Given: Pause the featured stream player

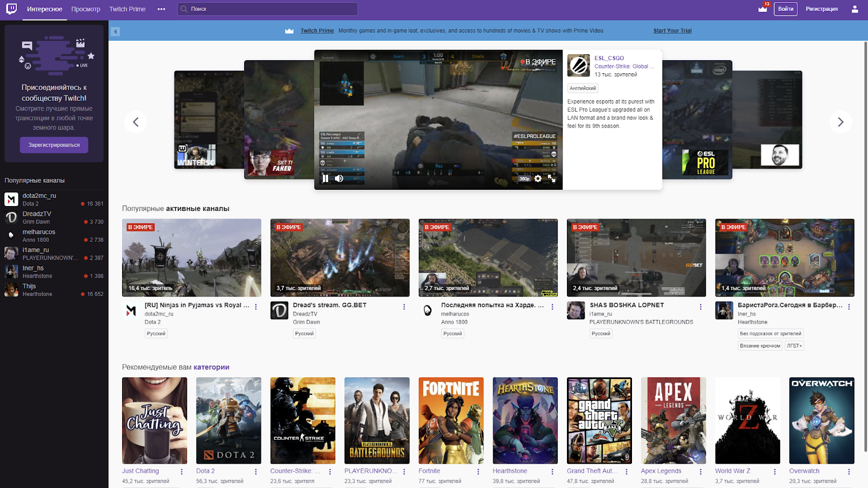Looking at the screenshot, I should (325, 178).
